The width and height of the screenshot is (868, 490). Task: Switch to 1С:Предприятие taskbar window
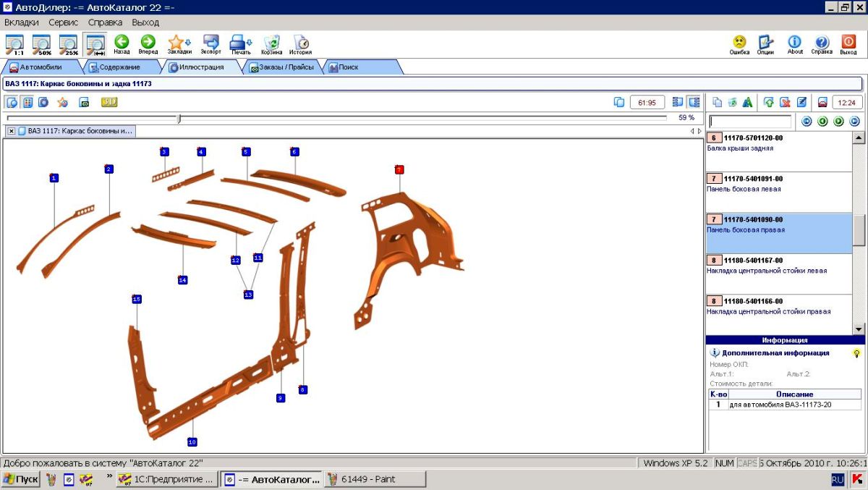tap(166, 479)
